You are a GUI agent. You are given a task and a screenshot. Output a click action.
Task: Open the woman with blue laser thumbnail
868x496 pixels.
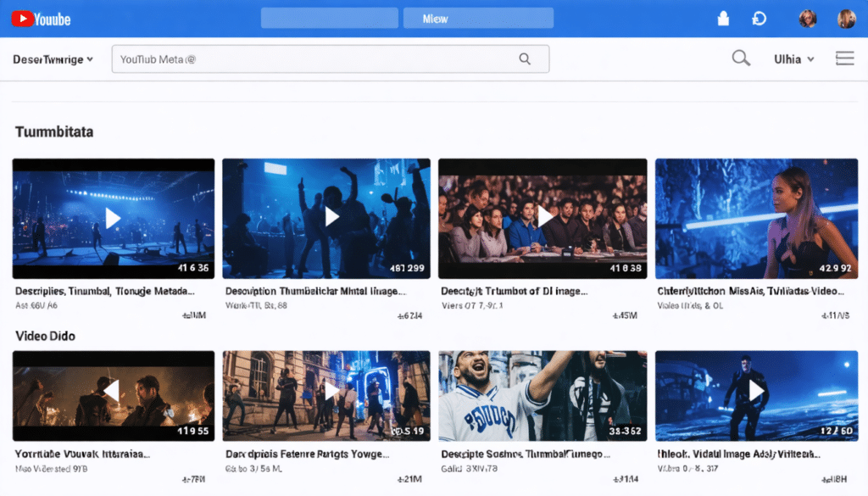click(x=757, y=219)
